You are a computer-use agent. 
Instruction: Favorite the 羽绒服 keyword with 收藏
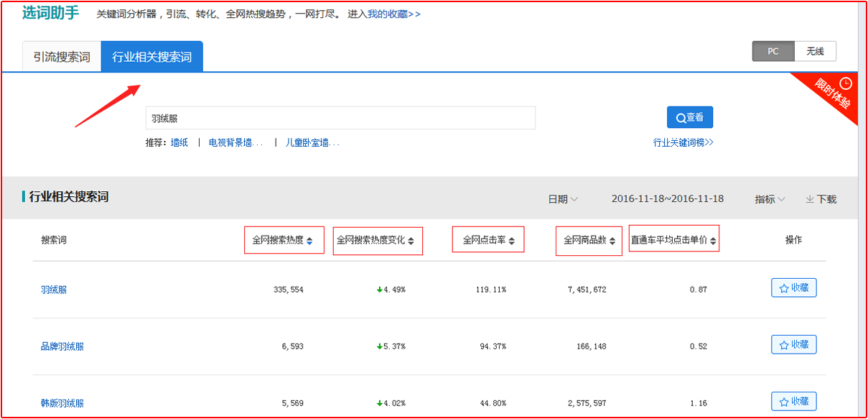click(x=793, y=288)
